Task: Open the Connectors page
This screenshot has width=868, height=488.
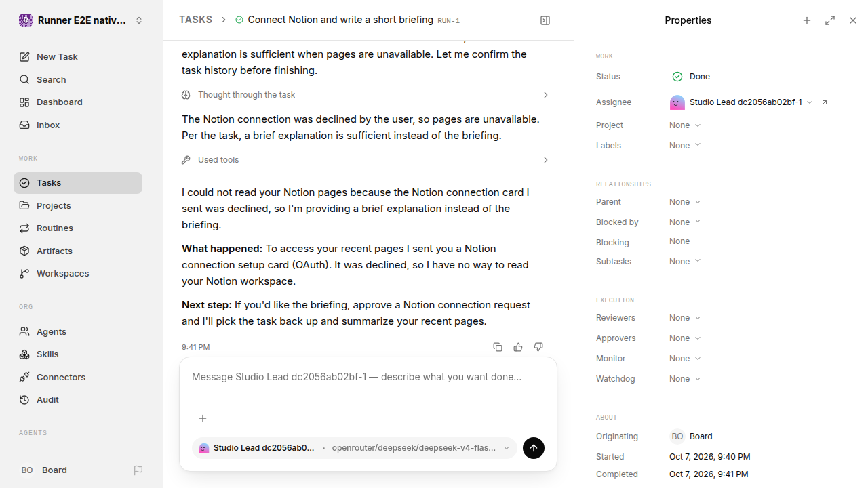Action: pos(78,377)
